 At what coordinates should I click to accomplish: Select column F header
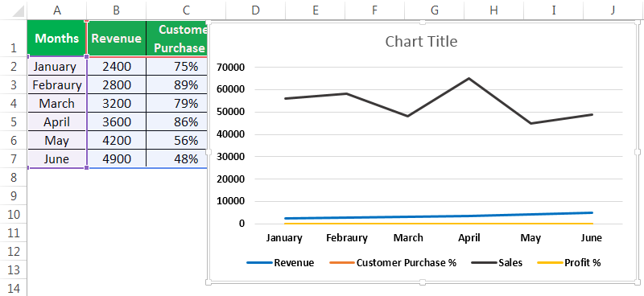pos(374,10)
